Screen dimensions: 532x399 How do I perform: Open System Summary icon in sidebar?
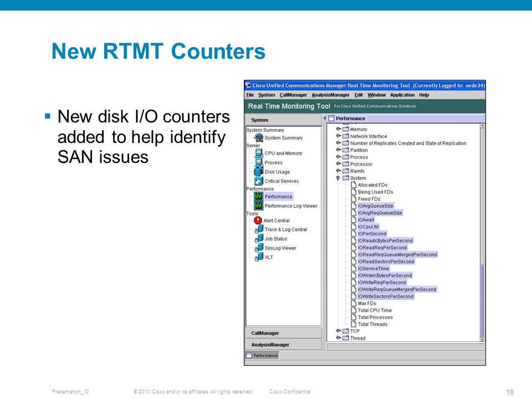(x=259, y=137)
